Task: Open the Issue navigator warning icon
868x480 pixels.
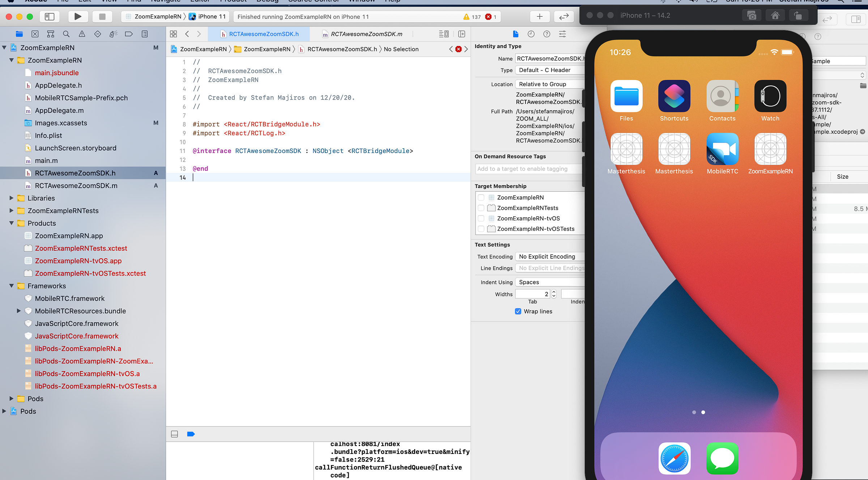Action: tap(82, 34)
